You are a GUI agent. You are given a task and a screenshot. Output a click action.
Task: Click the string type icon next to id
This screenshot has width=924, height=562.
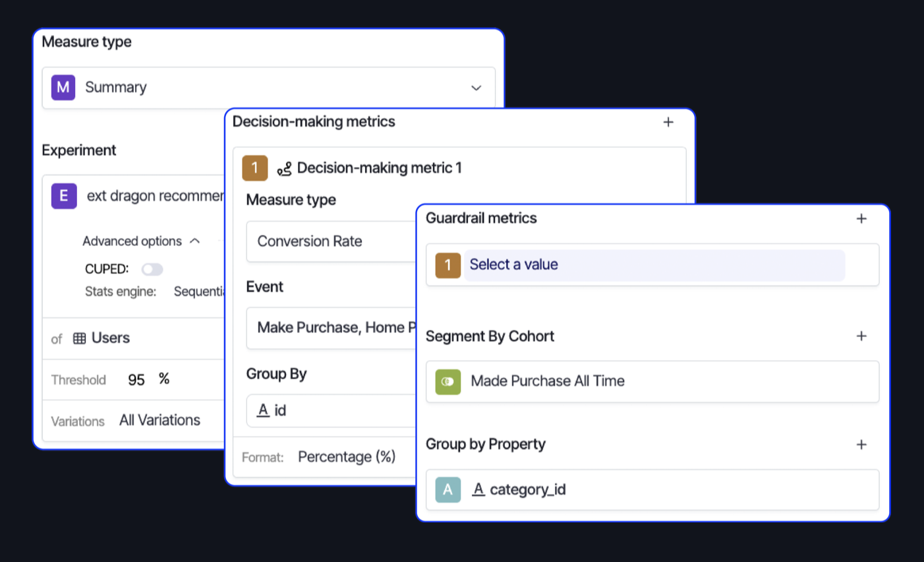point(262,410)
